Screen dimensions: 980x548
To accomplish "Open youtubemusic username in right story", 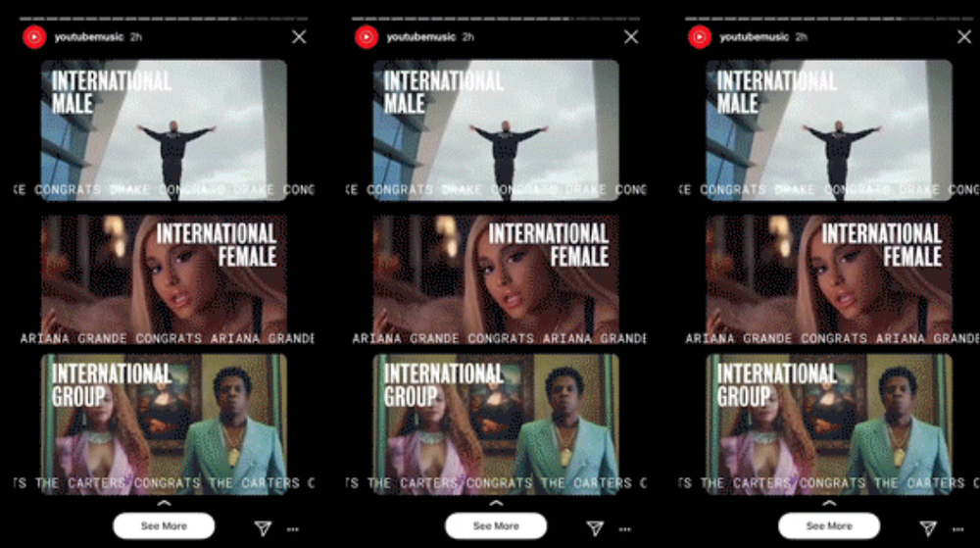I will click(754, 37).
